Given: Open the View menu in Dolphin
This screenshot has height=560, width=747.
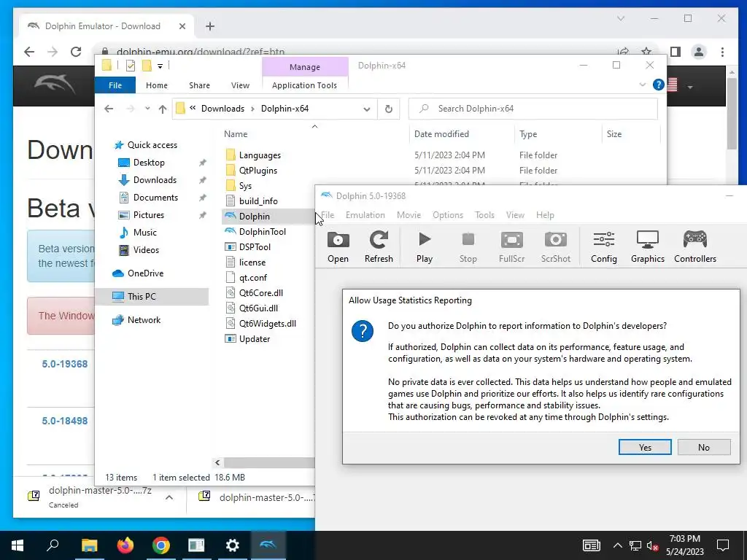Looking at the screenshot, I should click(x=515, y=215).
